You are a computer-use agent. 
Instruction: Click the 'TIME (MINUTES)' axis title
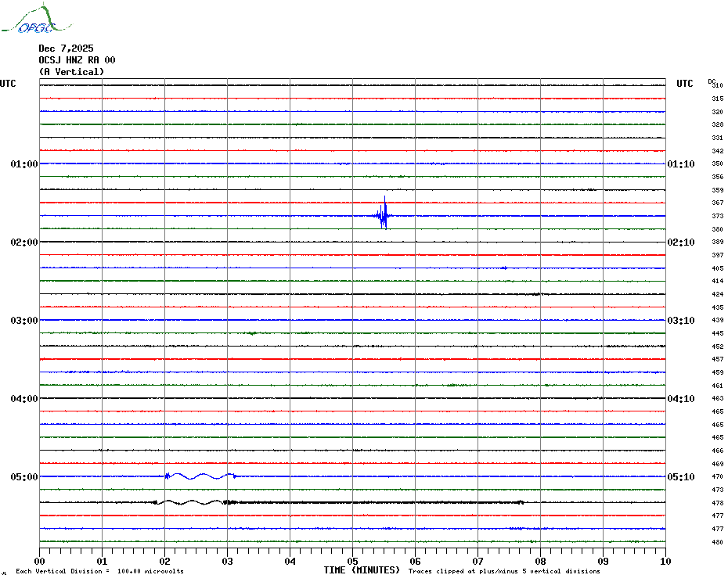pyautogui.click(x=362, y=570)
